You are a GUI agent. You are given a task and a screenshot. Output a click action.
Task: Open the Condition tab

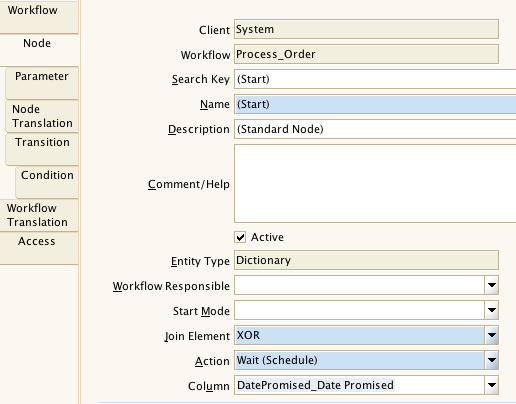tap(47, 182)
